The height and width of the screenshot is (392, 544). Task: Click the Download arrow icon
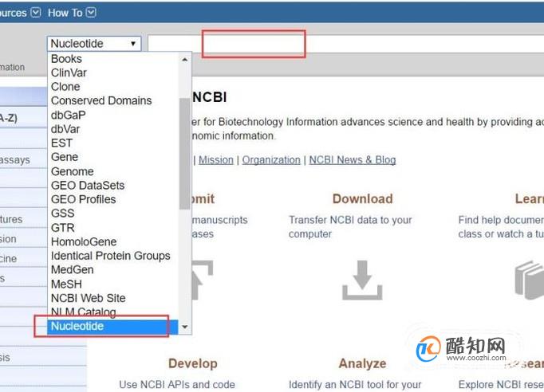[x=362, y=280]
